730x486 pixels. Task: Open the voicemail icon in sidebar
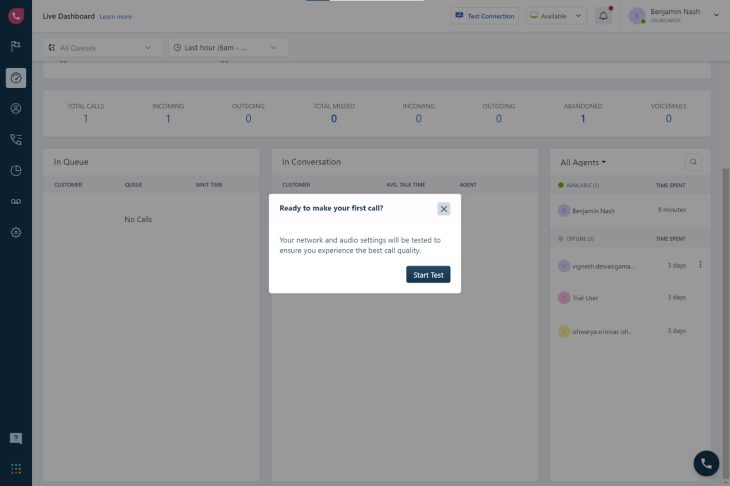click(16, 201)
